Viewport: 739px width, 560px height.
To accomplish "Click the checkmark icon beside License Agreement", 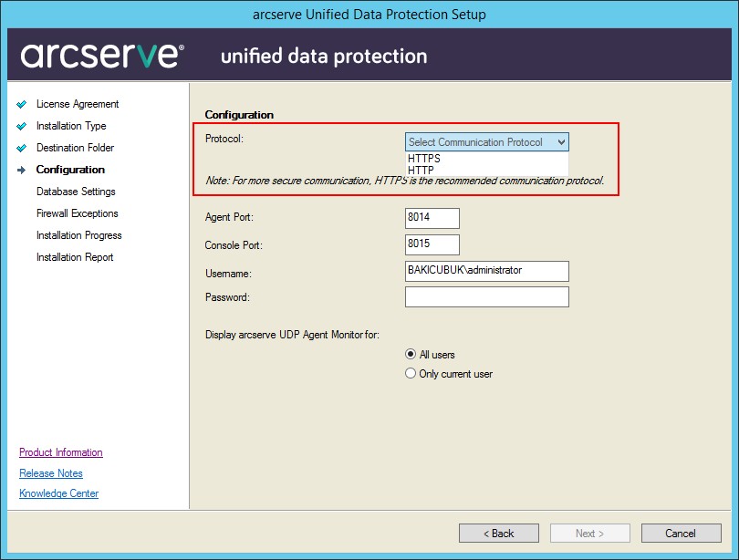I will click(22, 104).
